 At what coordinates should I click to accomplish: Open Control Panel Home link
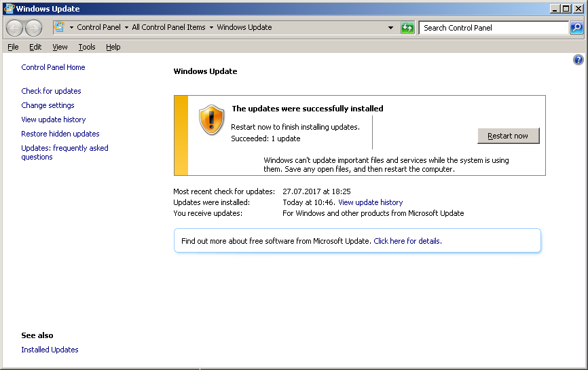[x=53, y=67]
